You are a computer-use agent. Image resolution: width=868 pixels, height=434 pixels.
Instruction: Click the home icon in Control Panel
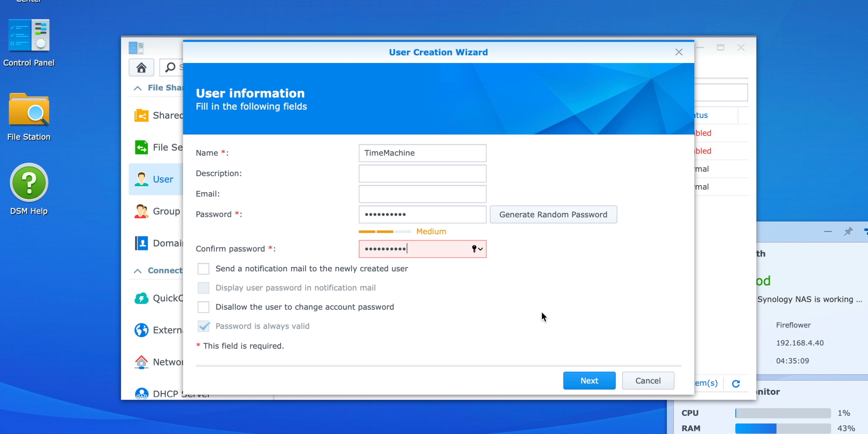[141, 67]
